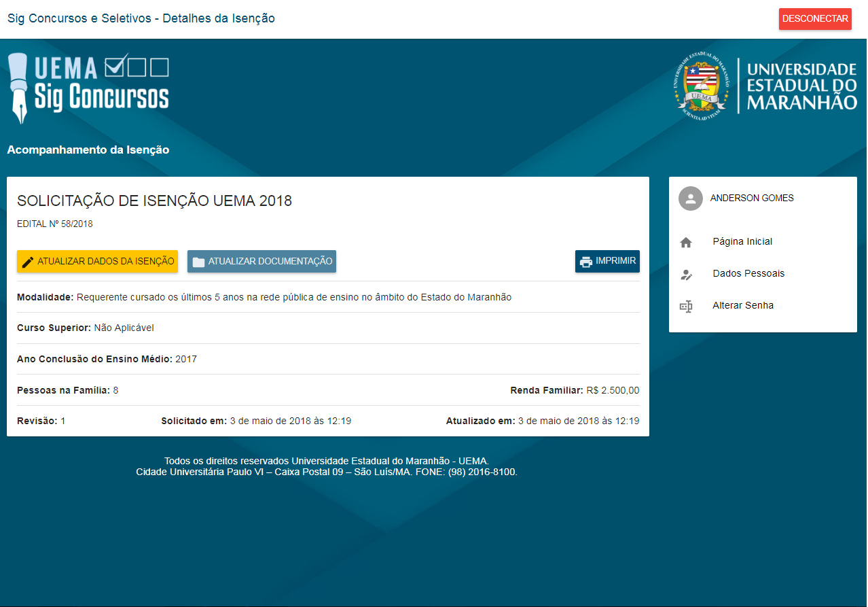This screenshot has height=607, width=868.
Task: Click the Pessoas na Família value 8
Action: (x=115, y=390)
